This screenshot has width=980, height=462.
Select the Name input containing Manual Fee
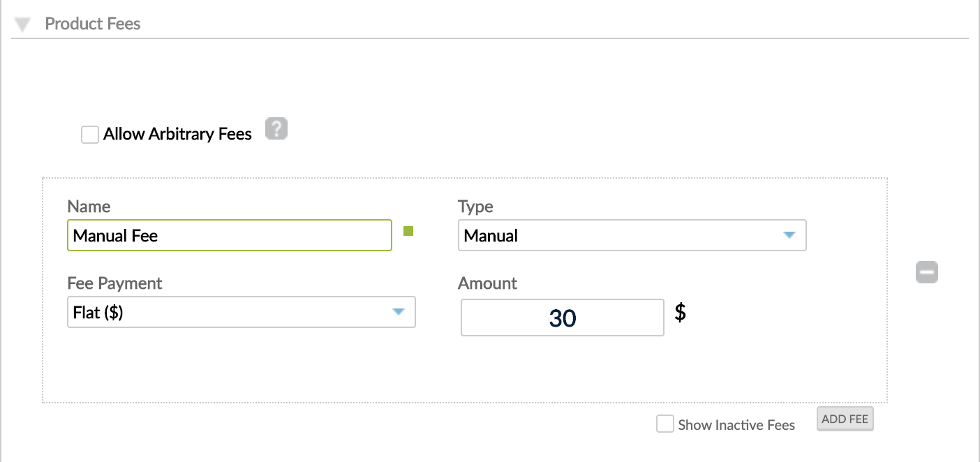click(x=229, y=235)
